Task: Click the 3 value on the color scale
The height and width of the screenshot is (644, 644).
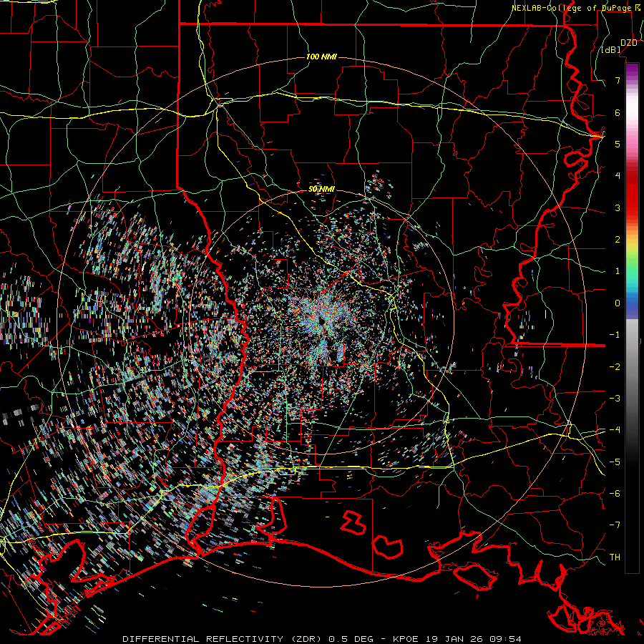Action: tap(618, 208)
